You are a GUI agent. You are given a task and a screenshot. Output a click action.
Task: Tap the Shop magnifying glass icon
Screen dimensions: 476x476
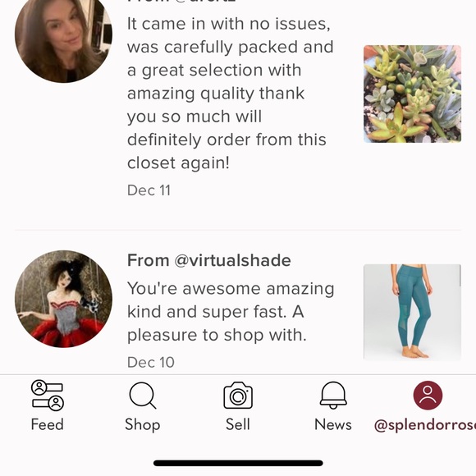pos(142,396)
